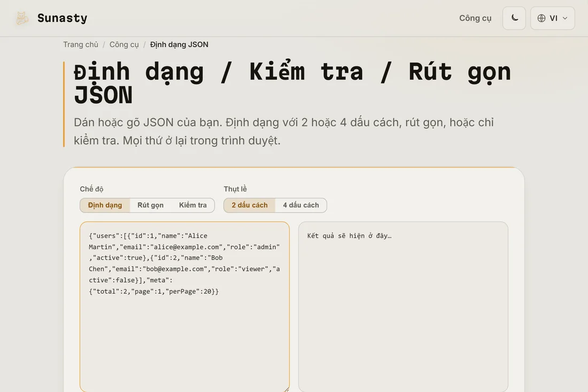Click the Sunasty cat logo icon

[x=22, y=18]
